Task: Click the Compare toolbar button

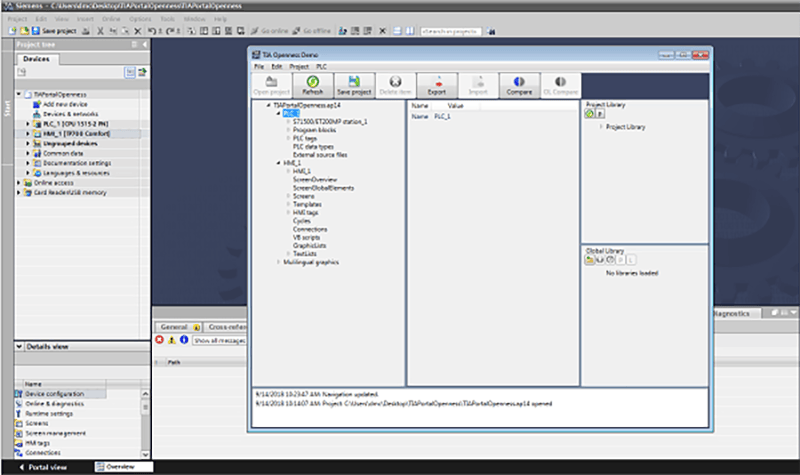Action: (x=519, y=85)
